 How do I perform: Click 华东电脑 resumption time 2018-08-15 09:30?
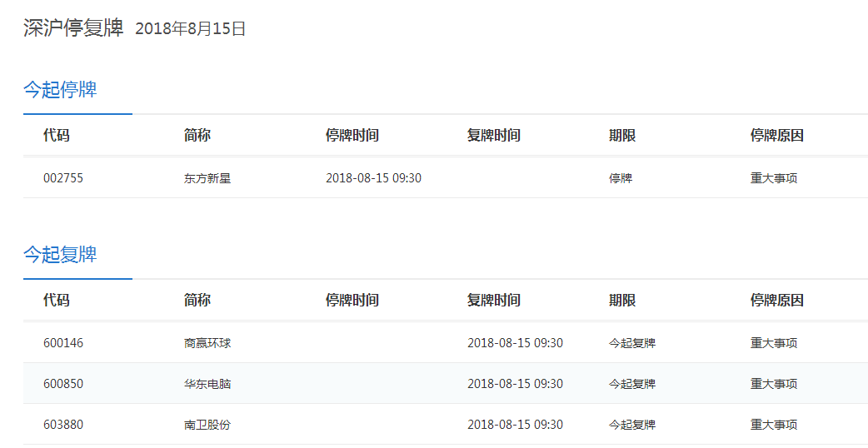[x=515, y=384]
